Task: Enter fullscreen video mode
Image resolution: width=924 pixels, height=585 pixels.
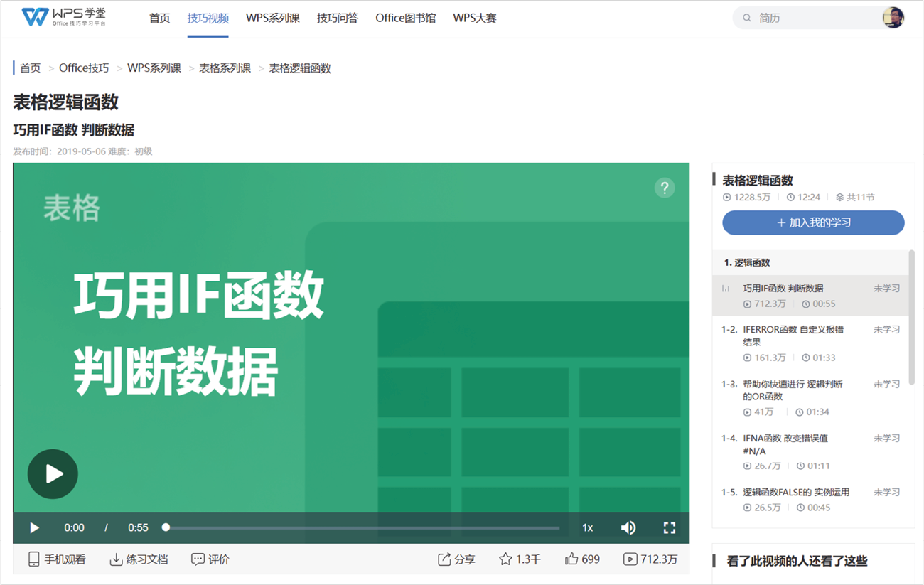Action: (x=669, y=527)
